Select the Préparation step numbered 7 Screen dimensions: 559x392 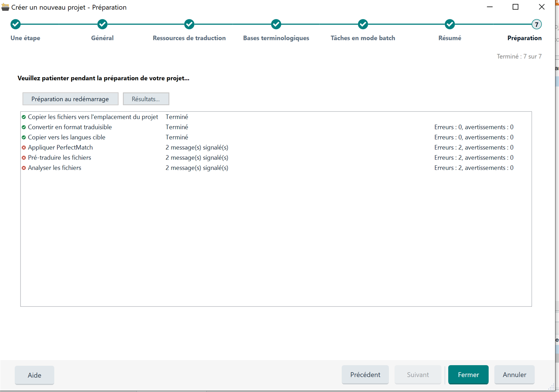(x=536, y=24)
